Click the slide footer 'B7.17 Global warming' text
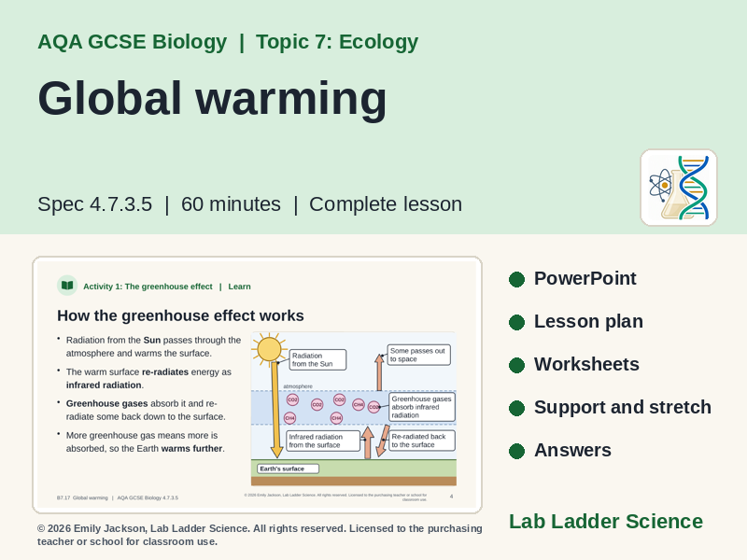The height and width of the screenshot is (560, 747). tap(82, 497)
